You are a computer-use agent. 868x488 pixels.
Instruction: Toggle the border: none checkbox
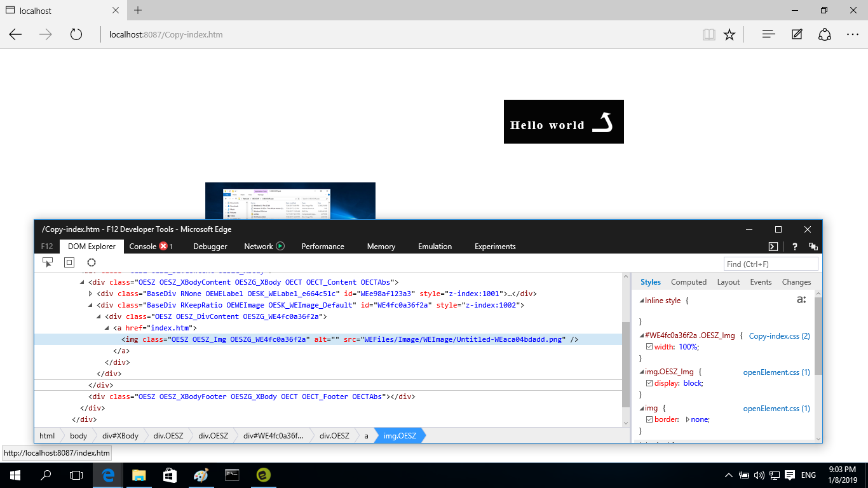click(x=649, y=419)
